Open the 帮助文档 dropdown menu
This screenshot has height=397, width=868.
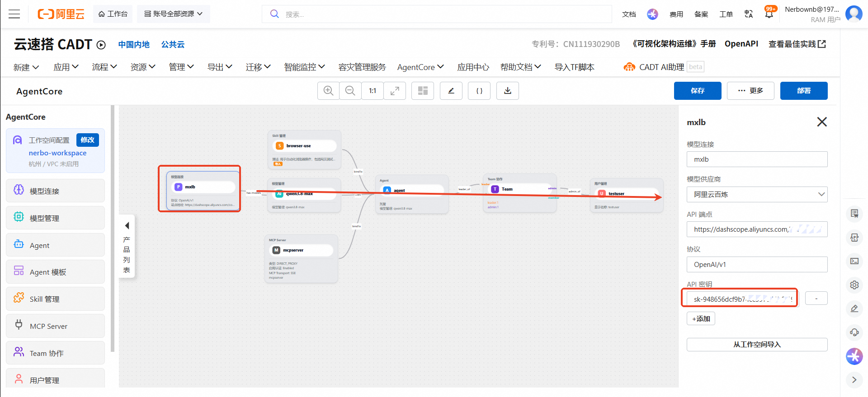tap(521, 67)
